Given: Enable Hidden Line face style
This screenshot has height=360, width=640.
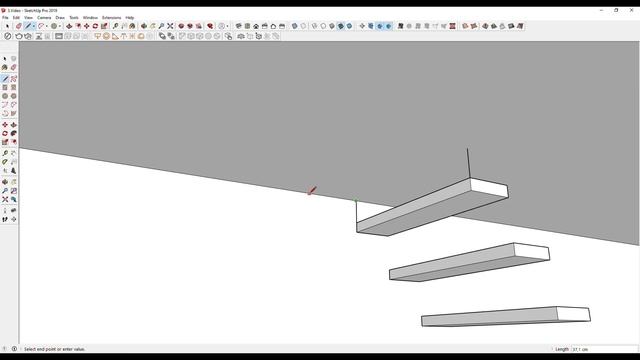Looking at the screenshot, I should (x=323, y=26).
